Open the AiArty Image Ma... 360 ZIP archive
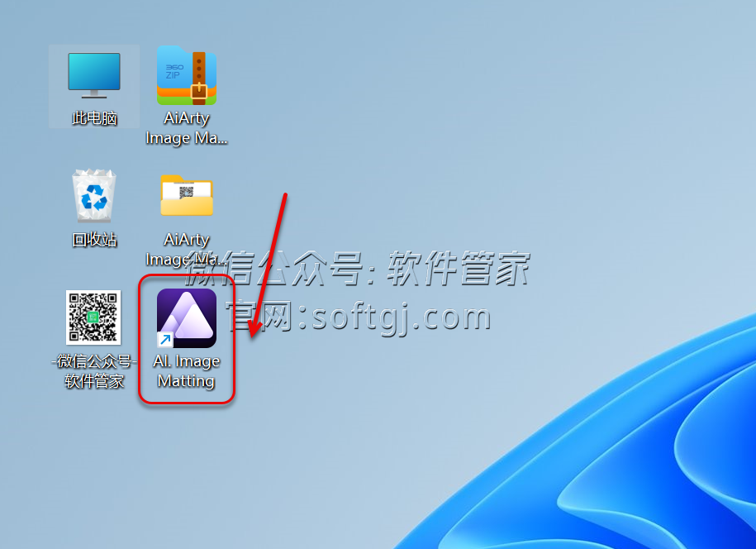Screen dimensions: 756x549 coord(187,75)
